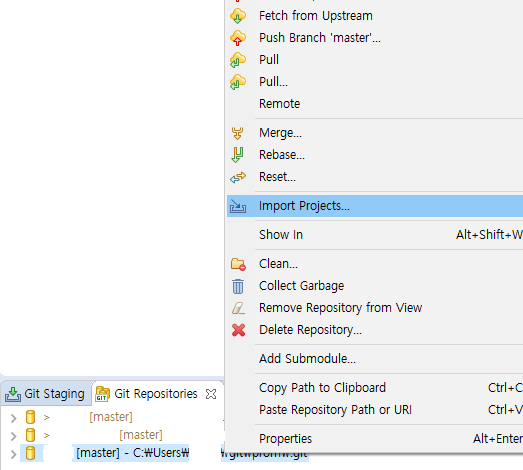The image size is (523, 470).
Task: Open the Pull... dialog entry
Action: [x=375, y=82]
